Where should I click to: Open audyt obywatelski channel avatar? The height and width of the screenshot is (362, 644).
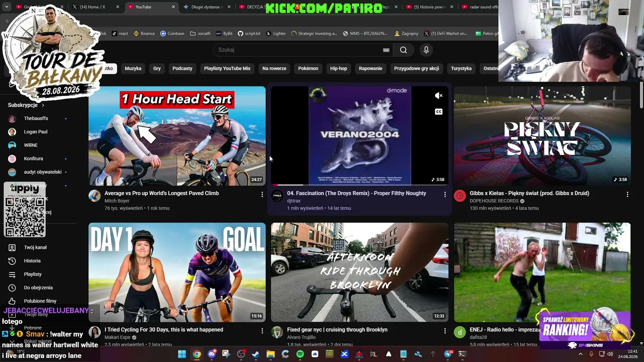12,172
